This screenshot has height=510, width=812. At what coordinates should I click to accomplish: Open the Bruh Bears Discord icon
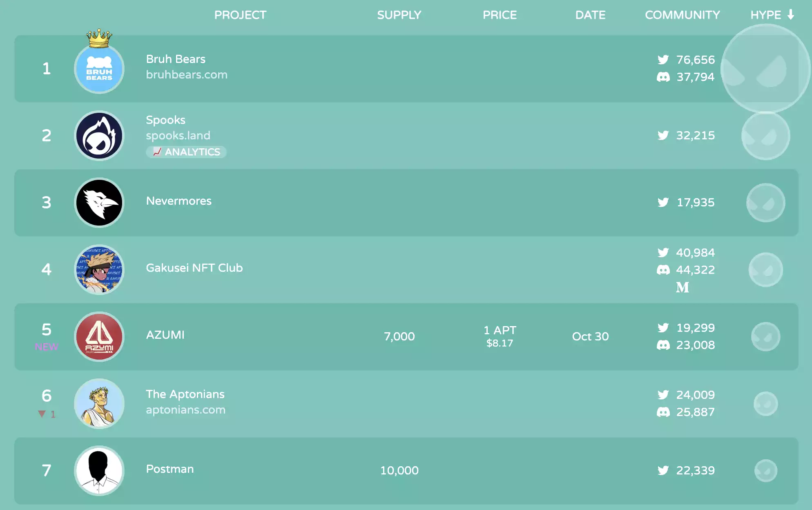[x=663, y=77]
